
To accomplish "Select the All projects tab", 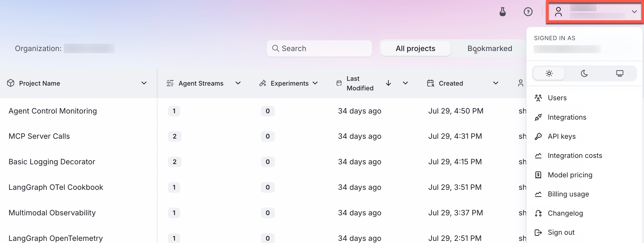I will pos(415,48).
